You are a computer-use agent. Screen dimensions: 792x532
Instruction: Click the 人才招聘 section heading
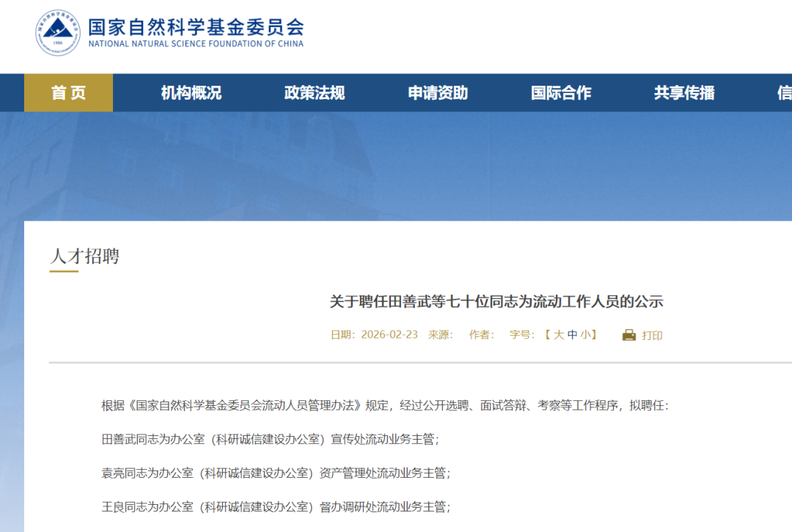click(x=84, y=256)
